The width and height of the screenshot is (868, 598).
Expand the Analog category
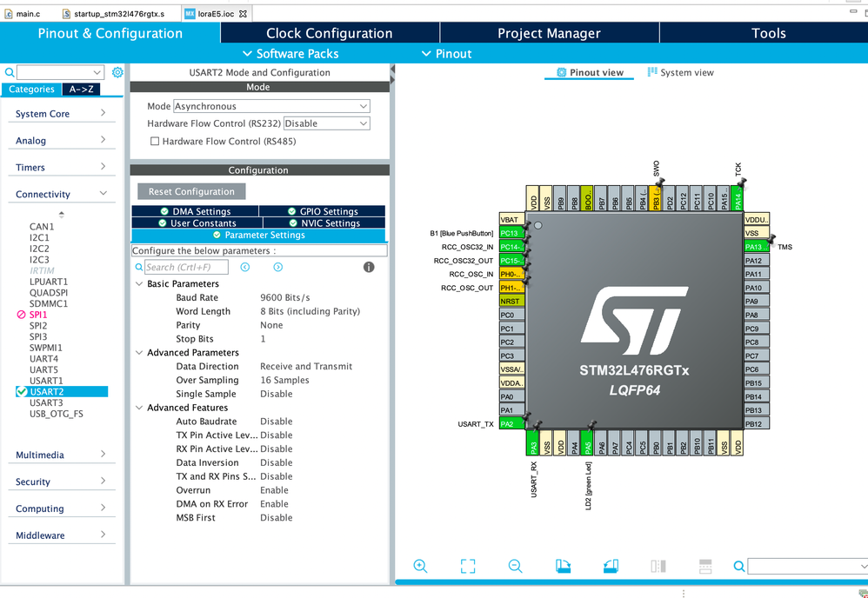pyautogui.click(x=62, y=141)
